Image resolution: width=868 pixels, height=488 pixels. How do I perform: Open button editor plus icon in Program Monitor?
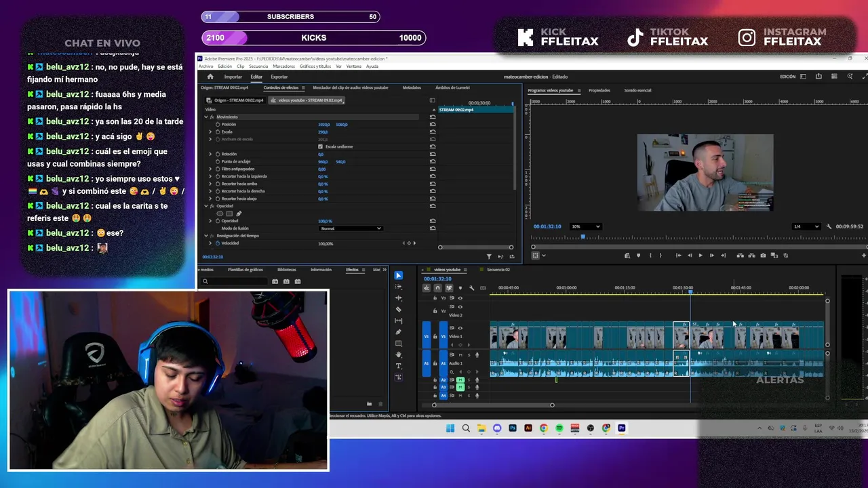[864, 256]
